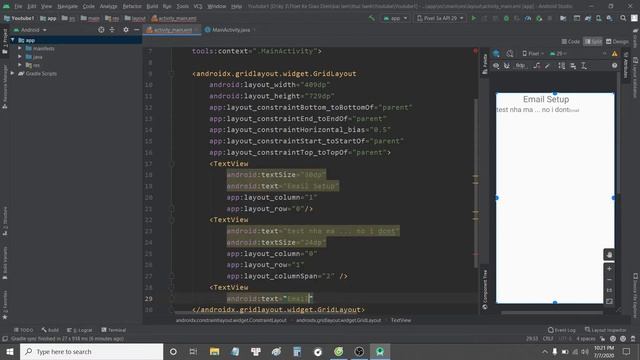Switch to Code view mode
640x360 pixels.
570,42
